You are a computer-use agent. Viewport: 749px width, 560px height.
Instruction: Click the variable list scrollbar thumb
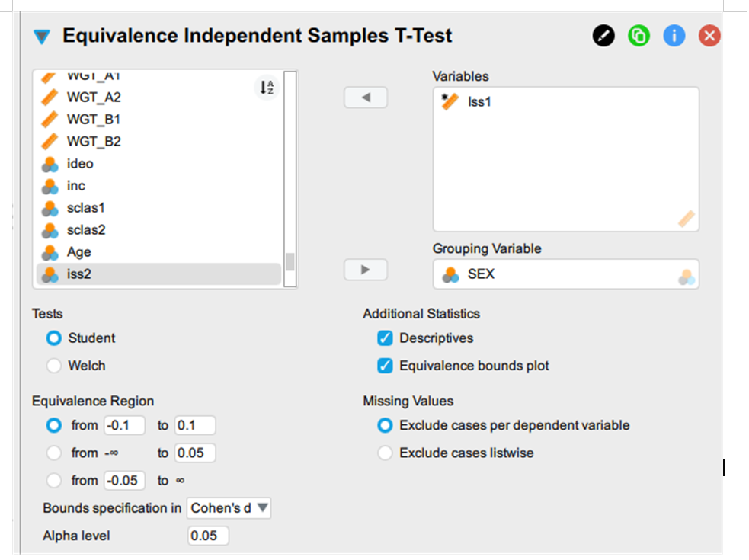tap(290, 262)
